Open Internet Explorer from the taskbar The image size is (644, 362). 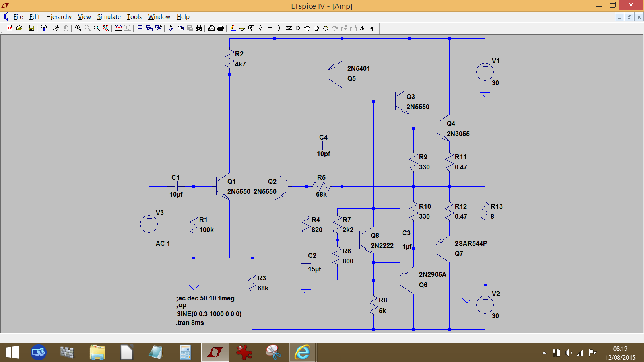(302, 352)
